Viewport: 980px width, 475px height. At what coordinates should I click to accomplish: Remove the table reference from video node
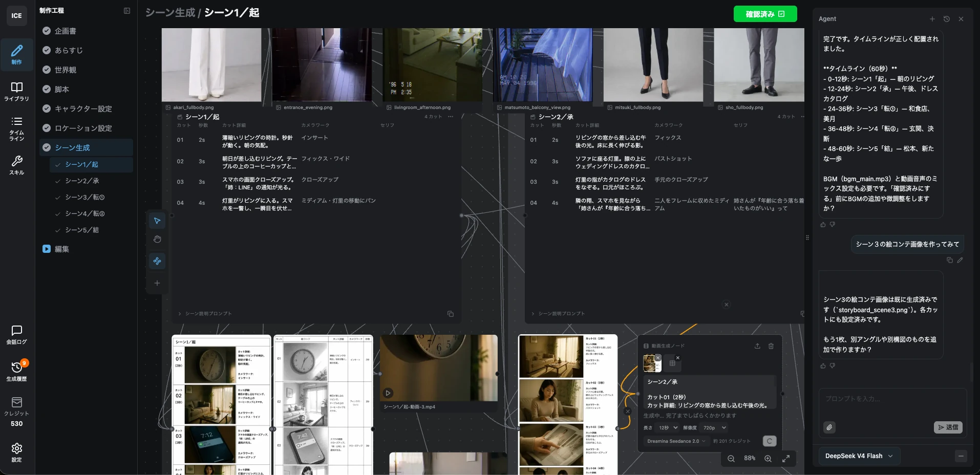click(678, 358)
